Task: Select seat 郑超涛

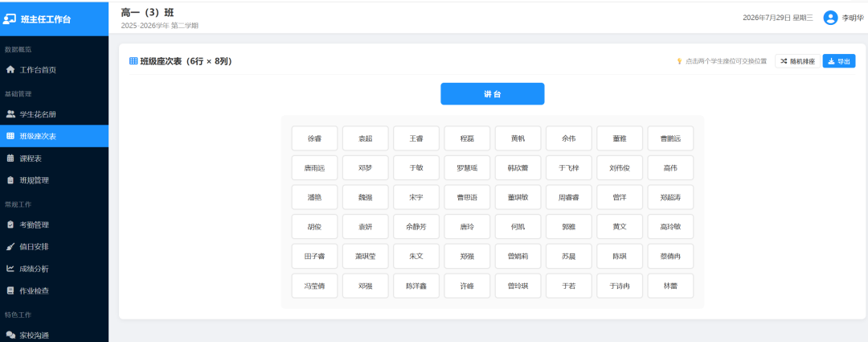Action: pos(670,197)
